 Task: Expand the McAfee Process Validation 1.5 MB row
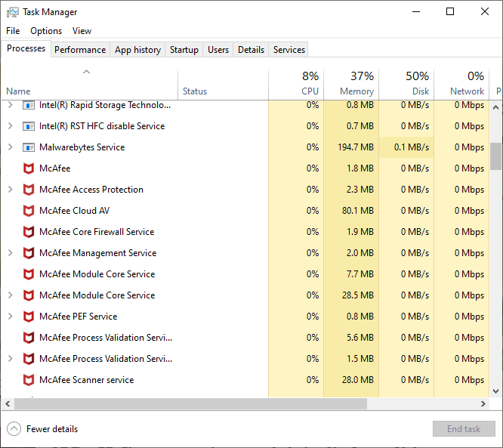(x=11, y=359)
